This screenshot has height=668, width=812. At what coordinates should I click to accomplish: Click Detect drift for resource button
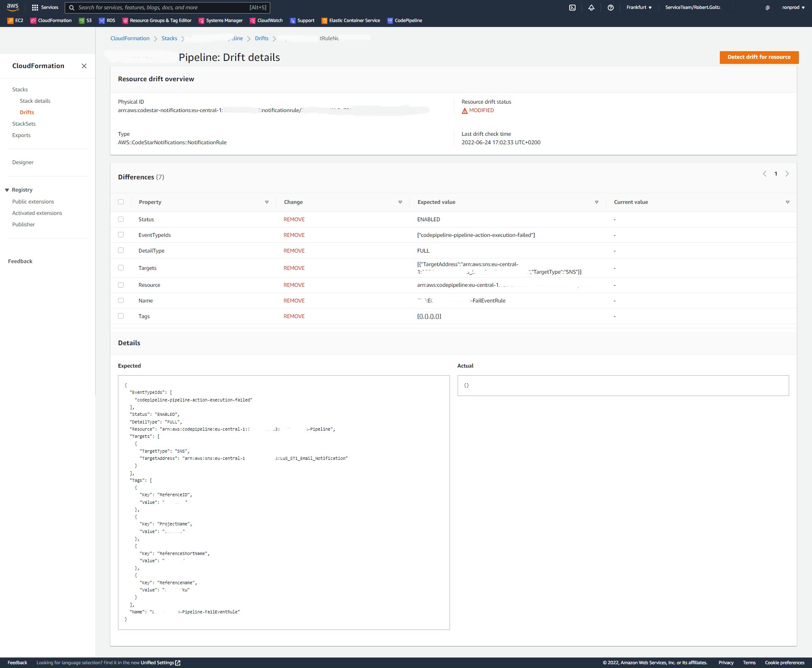click(759, 57)
